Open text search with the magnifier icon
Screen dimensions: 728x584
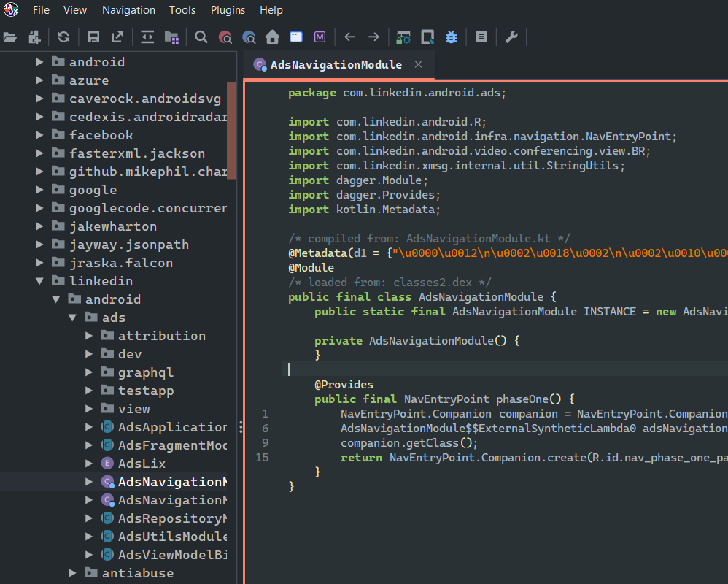coord(201,36)
